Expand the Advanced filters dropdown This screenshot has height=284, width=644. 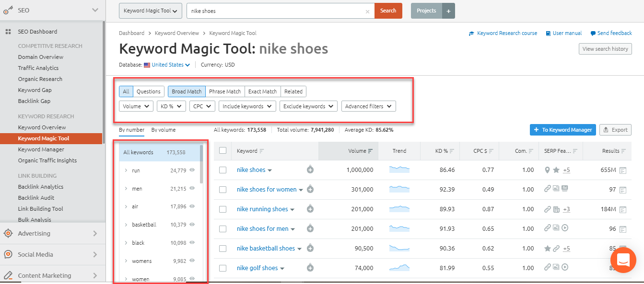click(368, 106)
